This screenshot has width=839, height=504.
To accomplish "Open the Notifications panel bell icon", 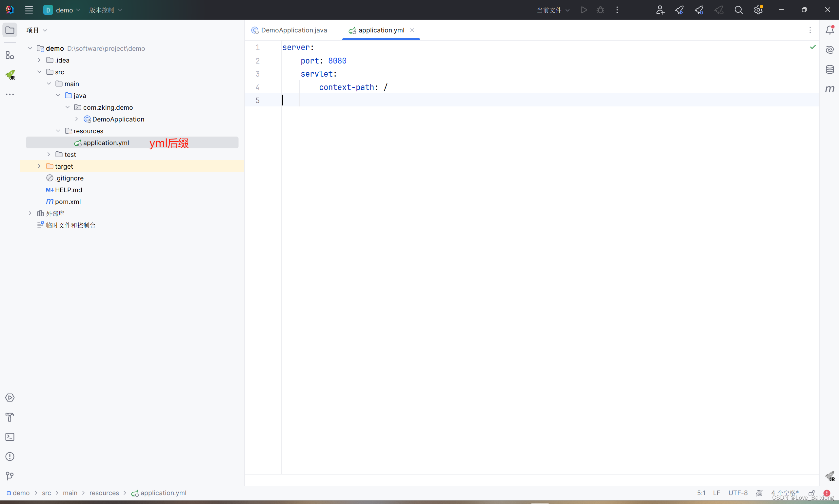I will click(x=829, y=30).
